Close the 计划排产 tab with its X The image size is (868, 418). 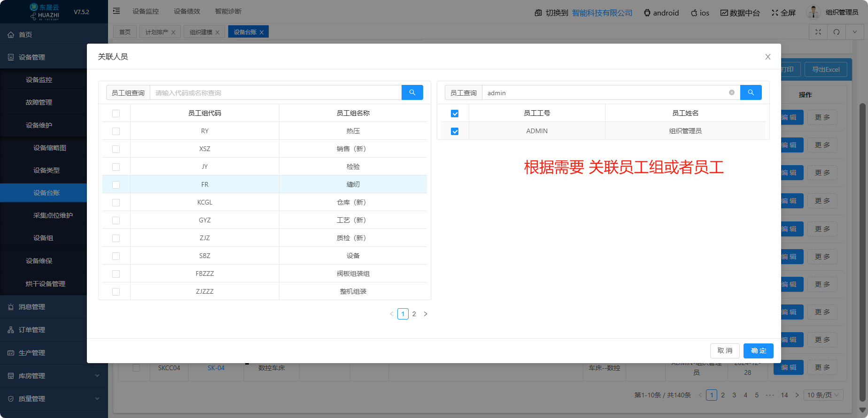pos(173,32)
